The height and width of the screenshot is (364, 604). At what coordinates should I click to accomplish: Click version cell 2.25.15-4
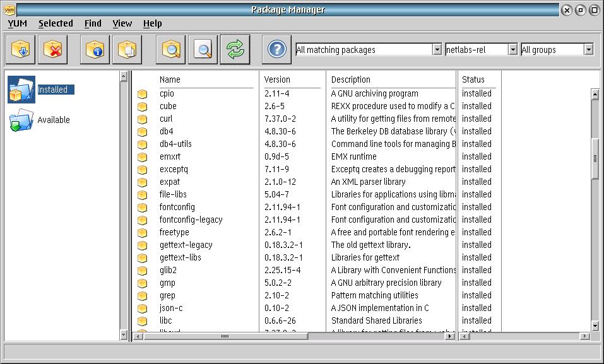[x=282, y=271]
